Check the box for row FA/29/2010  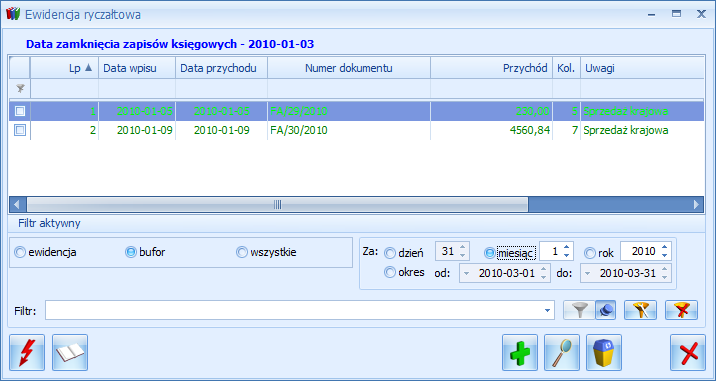20,111
